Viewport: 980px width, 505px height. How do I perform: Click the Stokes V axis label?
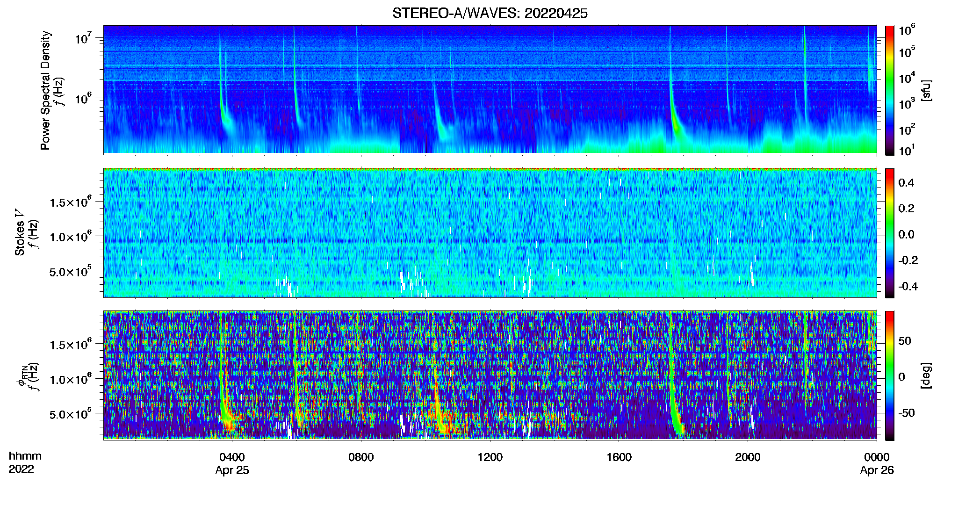point(20,232)
